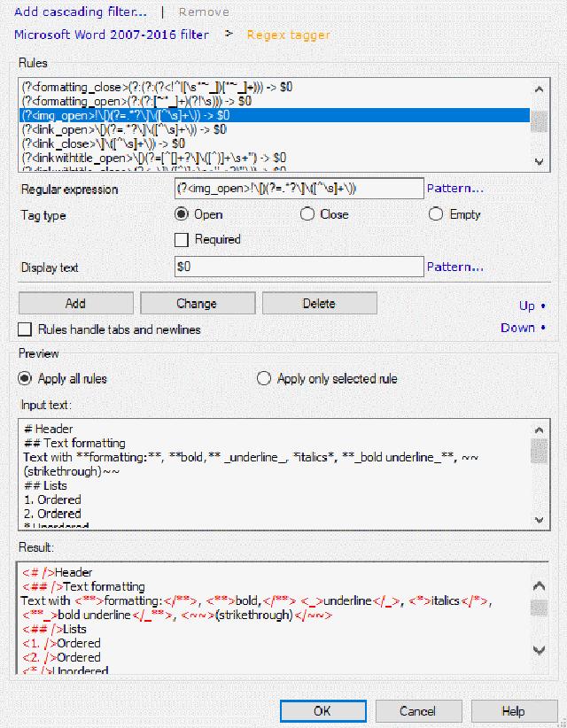Open Pattern menu for Regular expression
Screen dimensions: 567x728
tap(454, 189)
